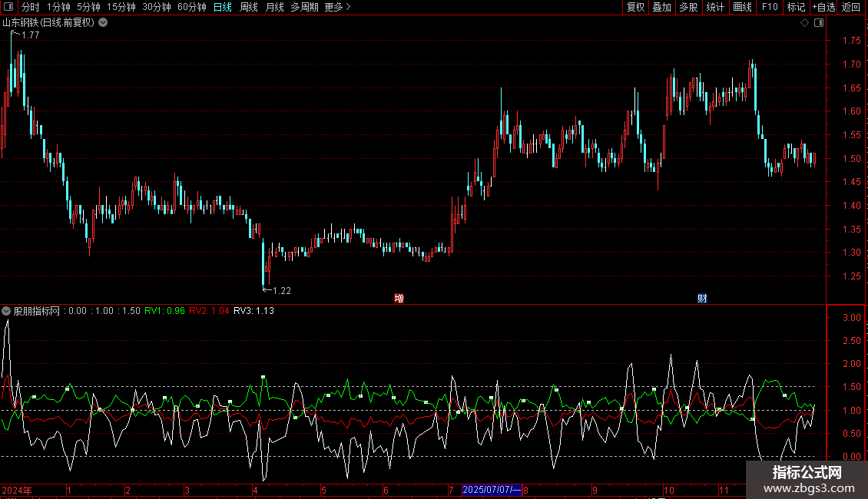868x499 pixels.
Task: Toggle the left sidebar panel icon
Action: click(x=8, y=7)
